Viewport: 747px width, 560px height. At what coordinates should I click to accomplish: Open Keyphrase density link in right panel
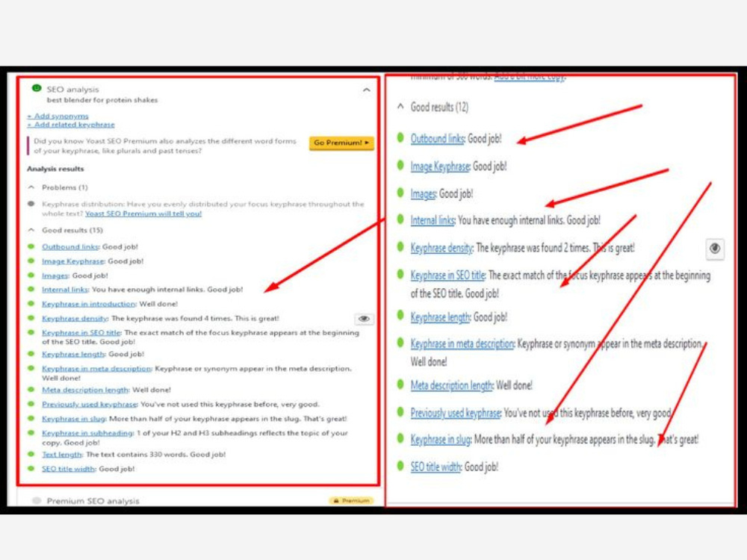pos(441,248)
